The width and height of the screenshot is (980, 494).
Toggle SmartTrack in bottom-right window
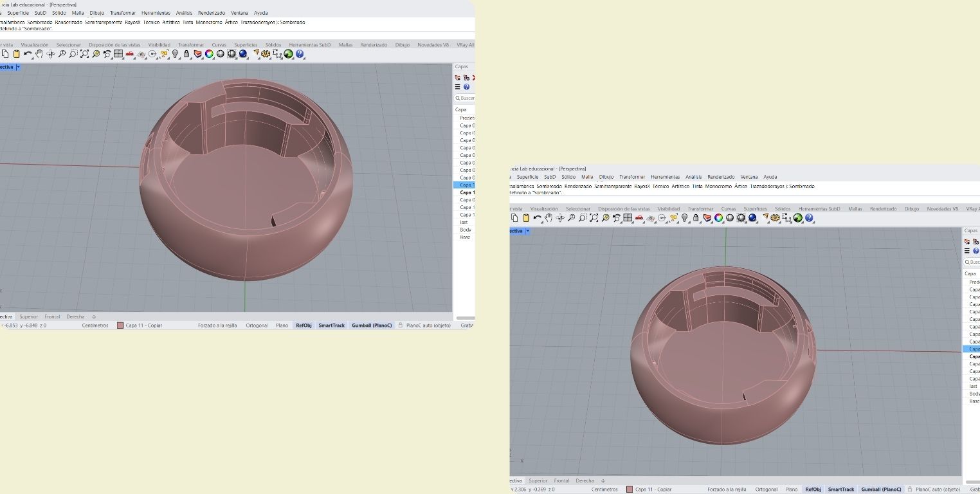point(840,489)
